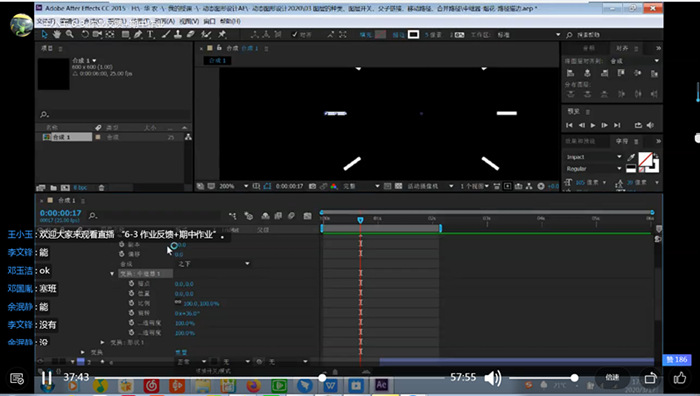Open the Regular font style dropdown
700x396 pixels.
coord(593,169)
